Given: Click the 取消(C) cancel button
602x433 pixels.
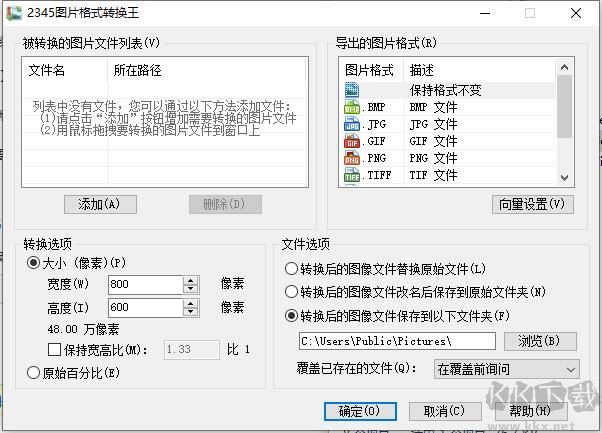Looking at the screenshot, I should (445, 411).
